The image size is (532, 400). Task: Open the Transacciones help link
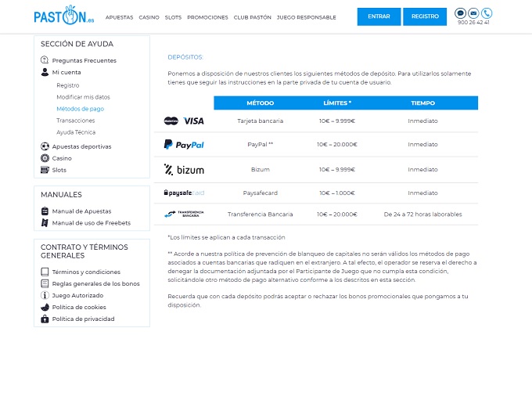point(76,121)
